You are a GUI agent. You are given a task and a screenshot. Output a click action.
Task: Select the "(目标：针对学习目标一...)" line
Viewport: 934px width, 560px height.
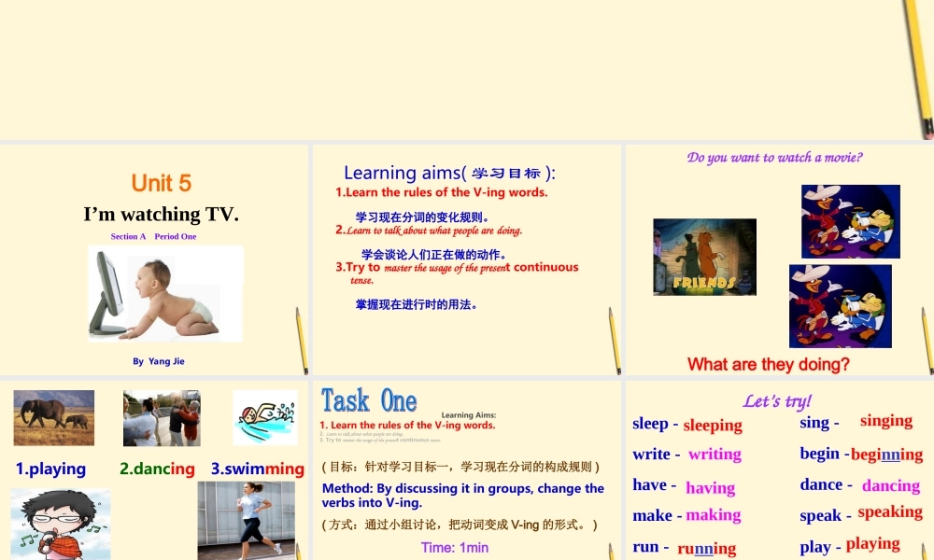460,467
